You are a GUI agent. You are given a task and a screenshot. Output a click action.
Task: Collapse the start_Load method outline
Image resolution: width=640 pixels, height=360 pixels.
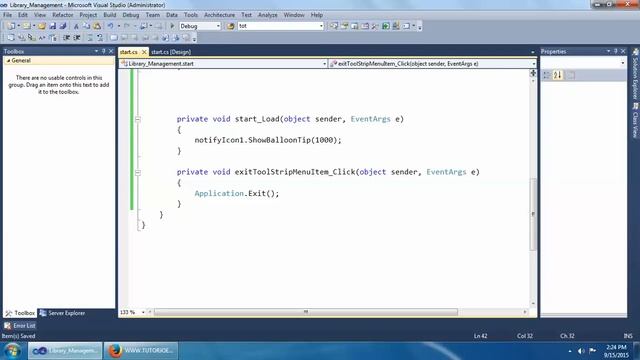coord(138,119)
